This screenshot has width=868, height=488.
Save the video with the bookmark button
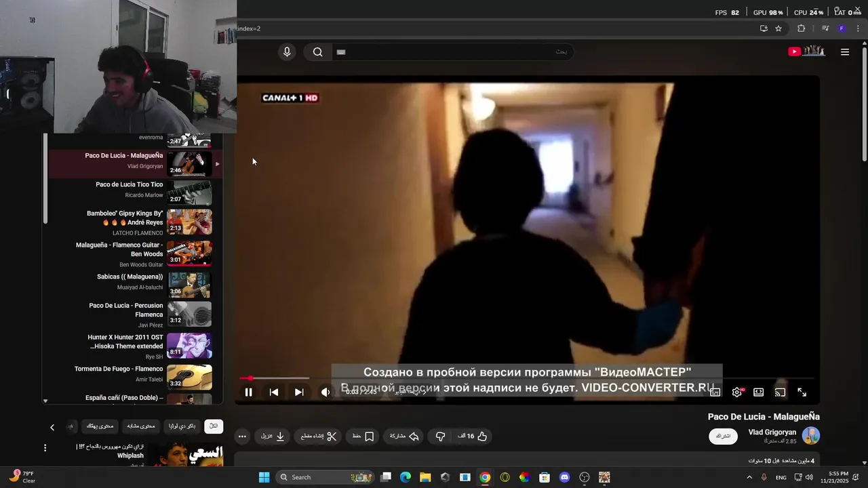363,436
